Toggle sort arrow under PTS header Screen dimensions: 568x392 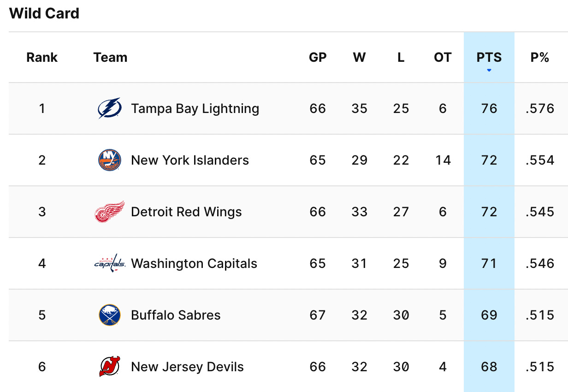click(489, 71)
